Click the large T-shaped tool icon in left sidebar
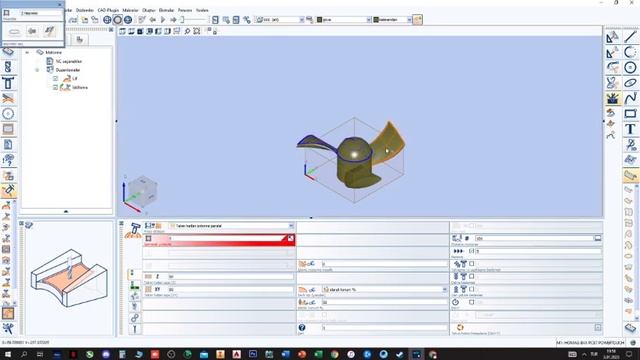The image size is (640, 360). pos(8,83)
